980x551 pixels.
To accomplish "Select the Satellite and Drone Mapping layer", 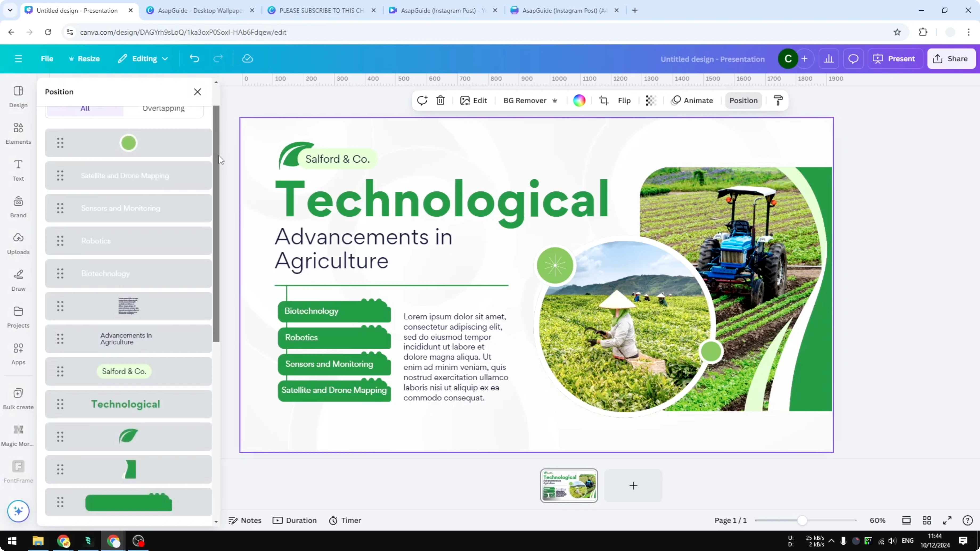I will [x=128, y=176].
